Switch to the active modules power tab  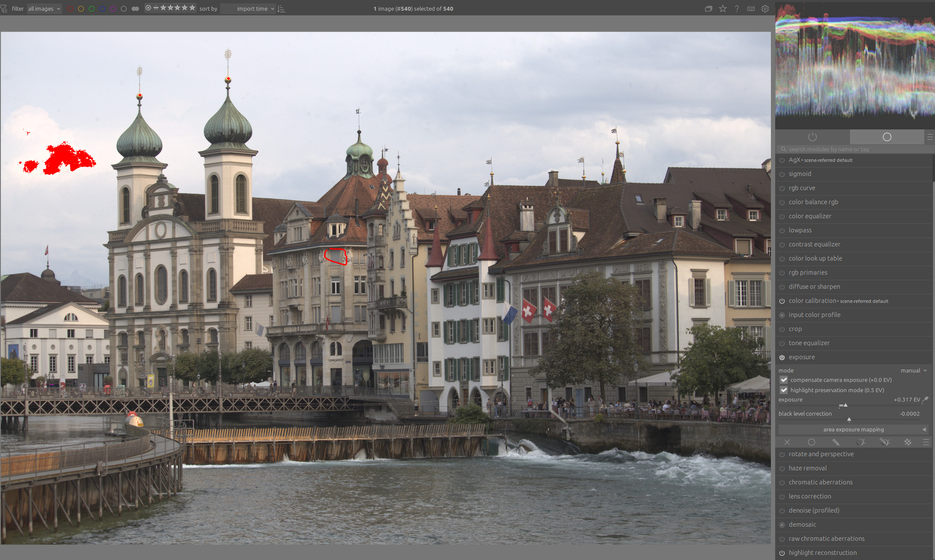812,137
